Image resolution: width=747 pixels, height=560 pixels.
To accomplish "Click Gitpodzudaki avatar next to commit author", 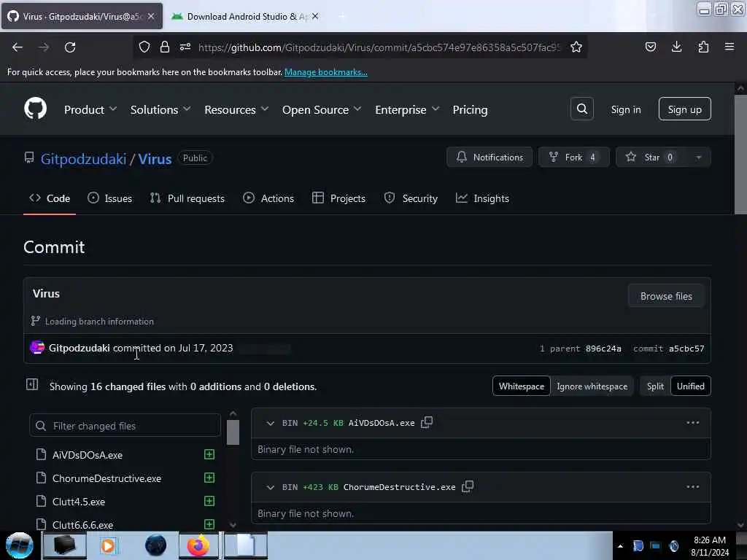I will coord(36,348).
